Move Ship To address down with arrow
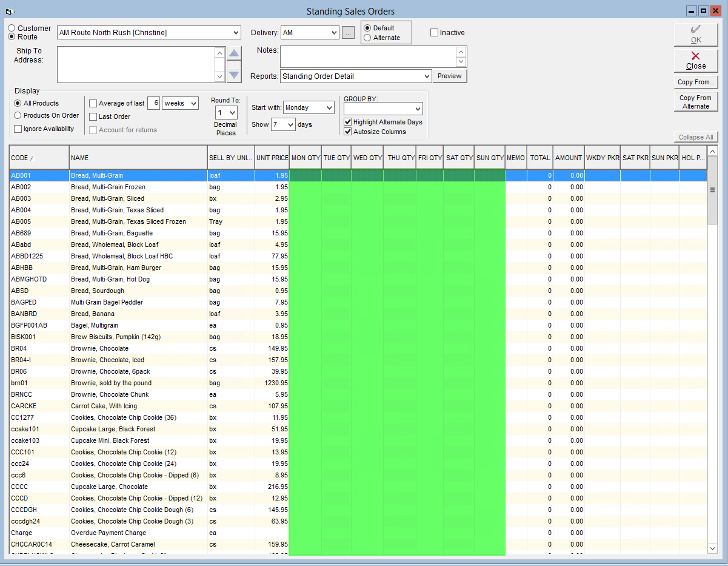 tap(234, 75)
